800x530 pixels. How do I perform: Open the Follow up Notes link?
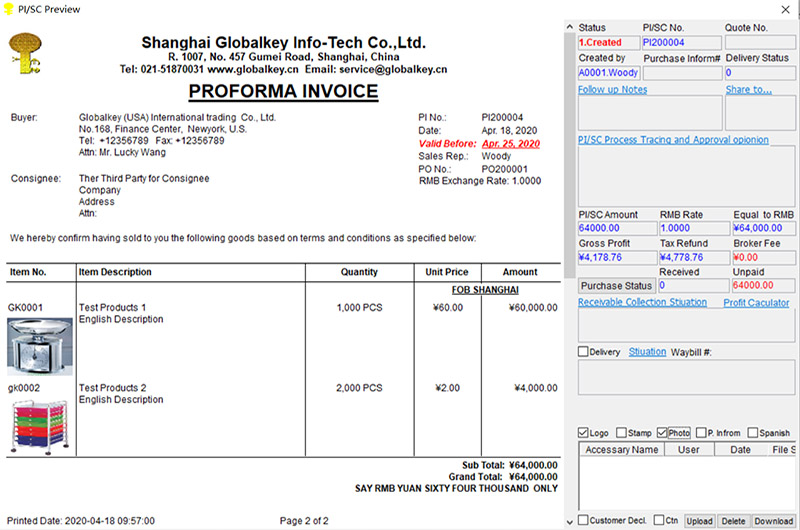point(612,90)
